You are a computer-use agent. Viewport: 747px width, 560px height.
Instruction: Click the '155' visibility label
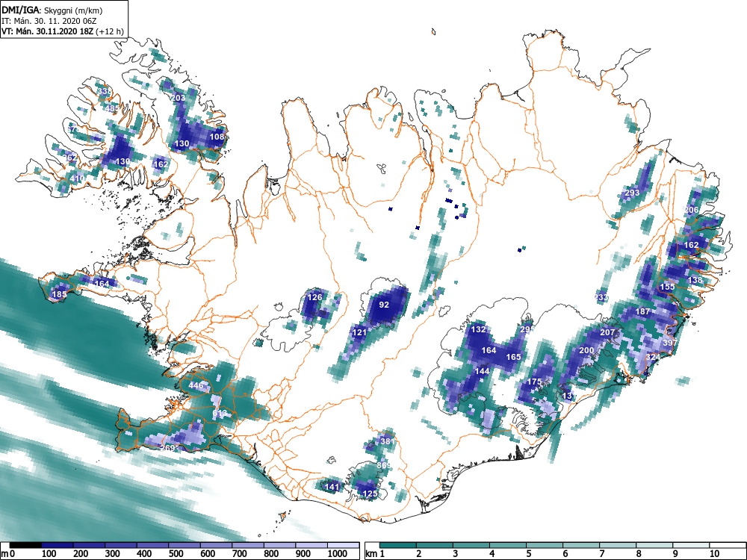pyautogui.click(x=667, y=287)
